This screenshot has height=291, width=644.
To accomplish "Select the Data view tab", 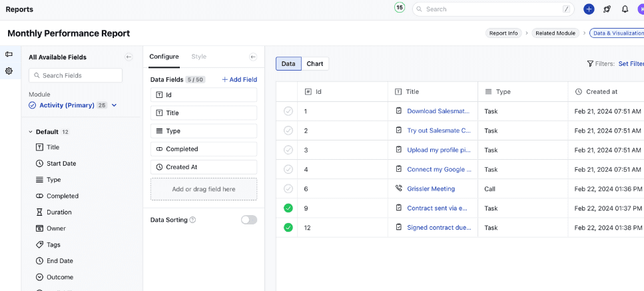I will pos(288,64).
